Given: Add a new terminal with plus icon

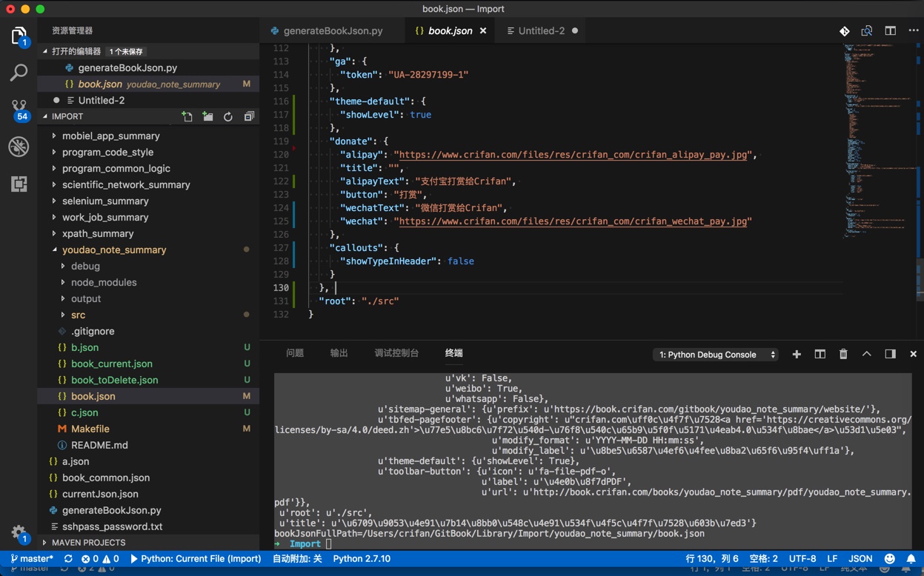Looking at the screenshot, I should pos(797,355).
